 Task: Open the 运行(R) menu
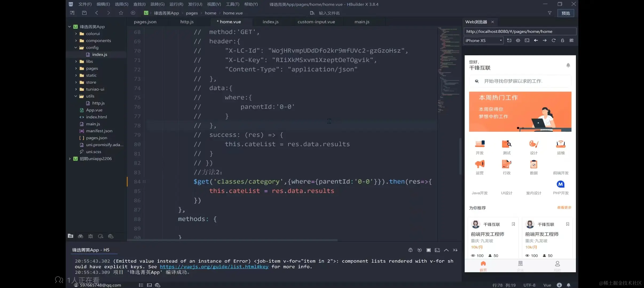176,4
